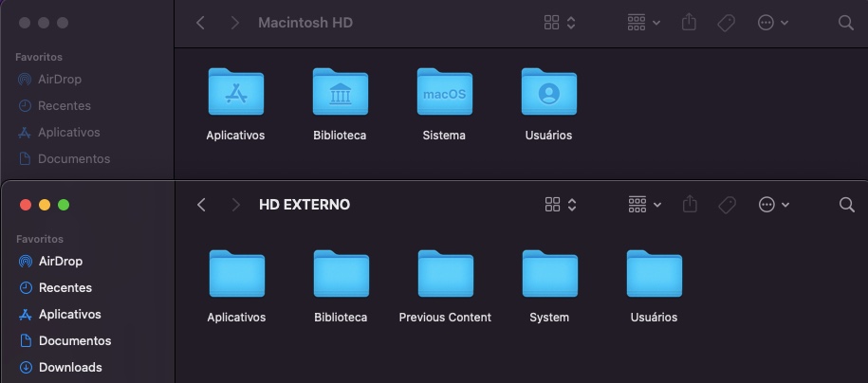Open Downloads from the sidebar

tap(69, 367)
